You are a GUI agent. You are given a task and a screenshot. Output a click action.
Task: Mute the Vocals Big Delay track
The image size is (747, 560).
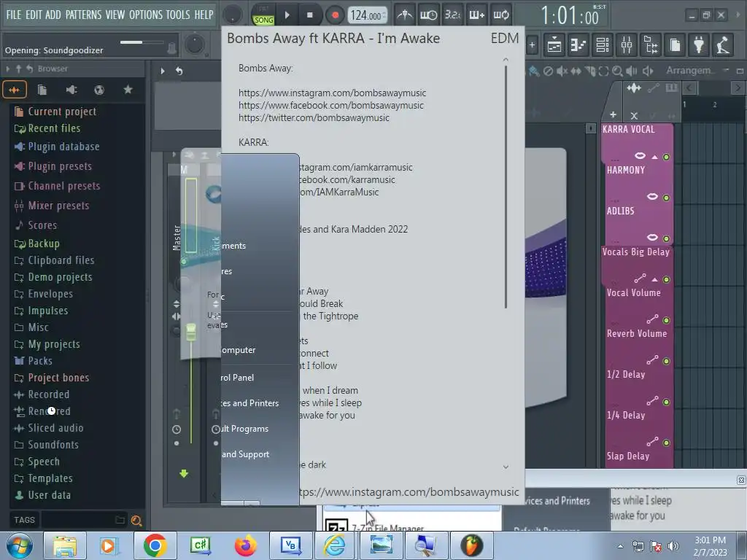coord(666,279)
